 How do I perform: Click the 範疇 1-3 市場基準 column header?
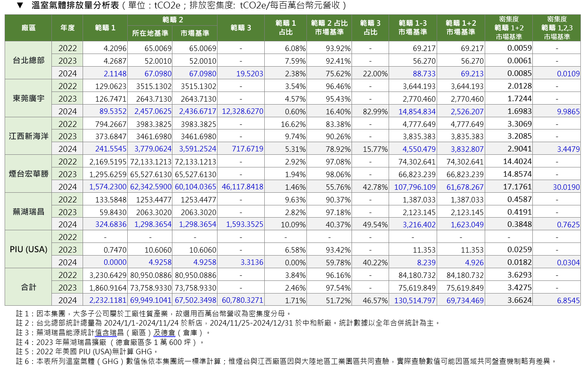413,28
